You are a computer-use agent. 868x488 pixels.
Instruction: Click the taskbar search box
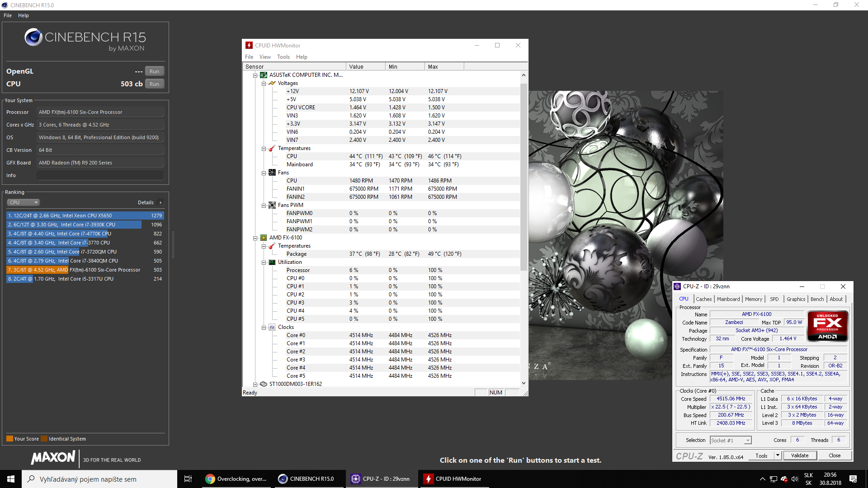[99, 479]
